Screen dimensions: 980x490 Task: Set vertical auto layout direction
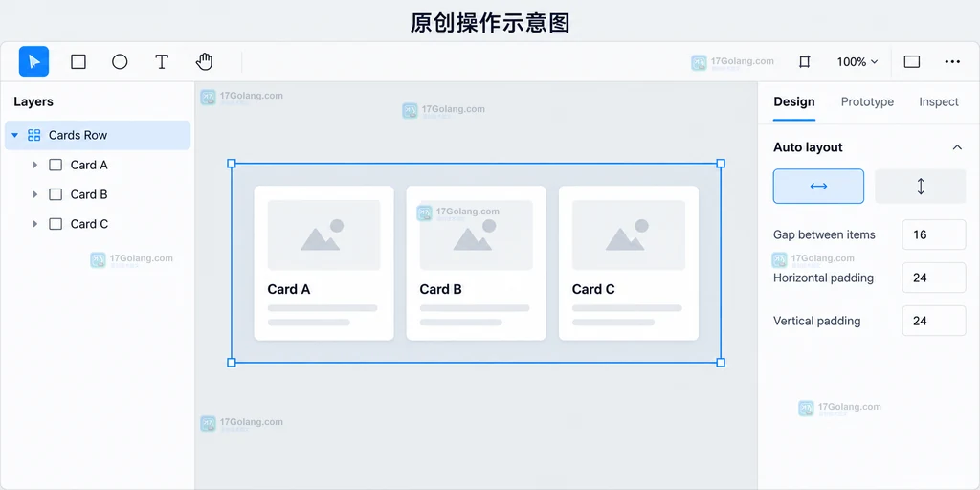(x=920, y=187)
